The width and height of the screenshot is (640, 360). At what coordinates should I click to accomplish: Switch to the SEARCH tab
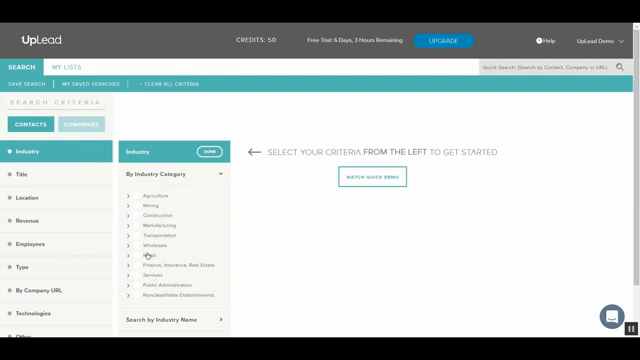[x=22, y=67]
